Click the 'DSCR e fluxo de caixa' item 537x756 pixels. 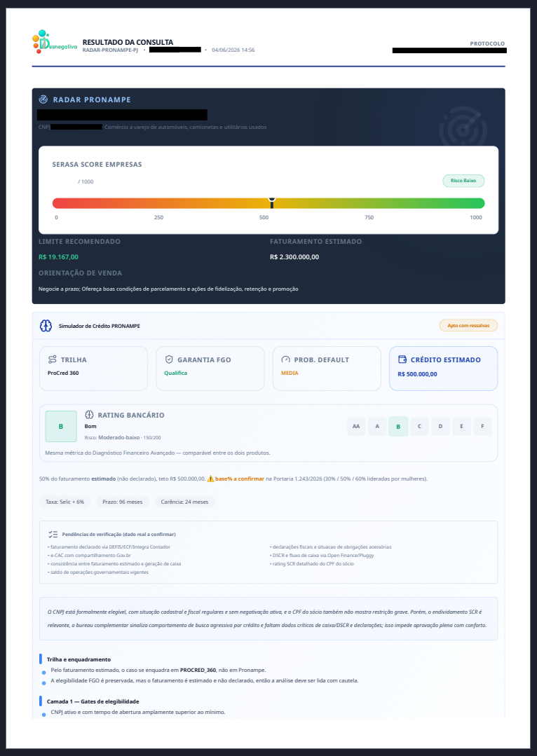322,556
